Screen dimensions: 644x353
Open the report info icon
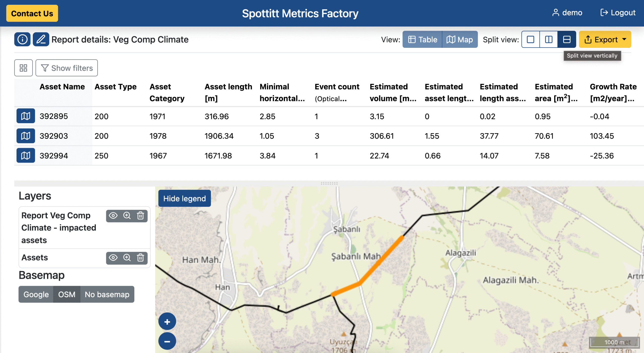pyautogui.click(x=22, y=39)
